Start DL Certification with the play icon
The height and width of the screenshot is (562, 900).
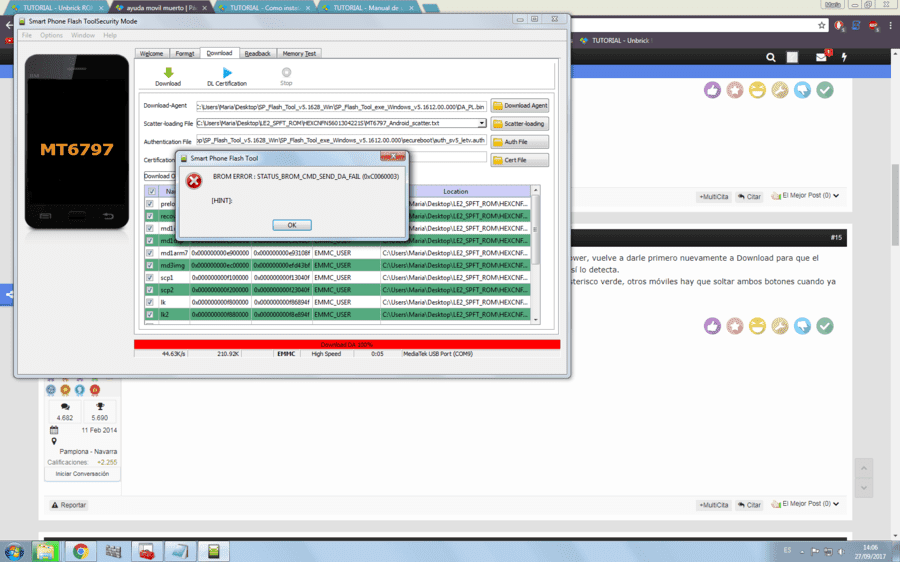click(x=227, y=73)
